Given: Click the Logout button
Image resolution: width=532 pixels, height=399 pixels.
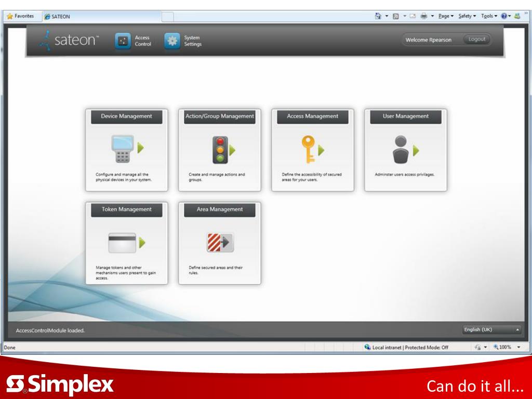Looking at the screenshot, I should point(477,39).
